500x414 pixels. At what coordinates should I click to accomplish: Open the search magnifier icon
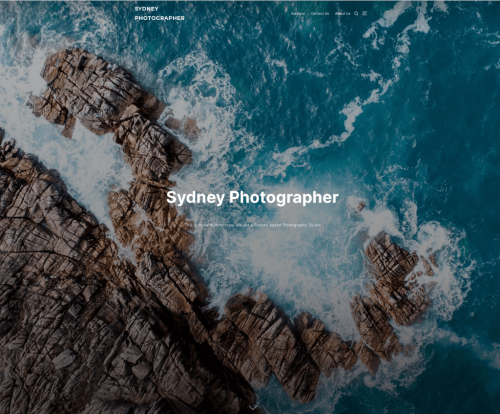tap(356, 14)
